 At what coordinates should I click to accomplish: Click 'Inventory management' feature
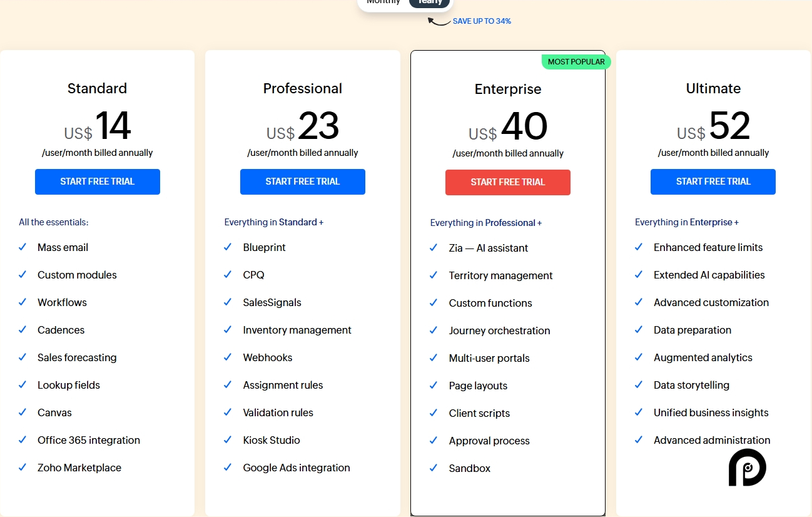297,330
